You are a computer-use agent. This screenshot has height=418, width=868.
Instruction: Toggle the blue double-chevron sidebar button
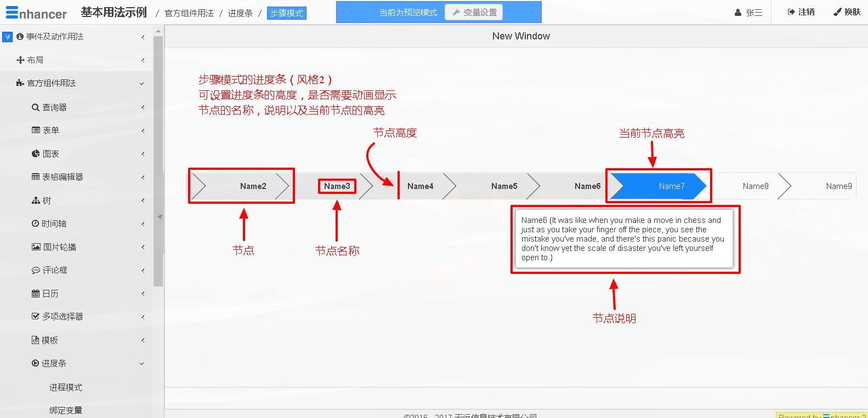7,37
